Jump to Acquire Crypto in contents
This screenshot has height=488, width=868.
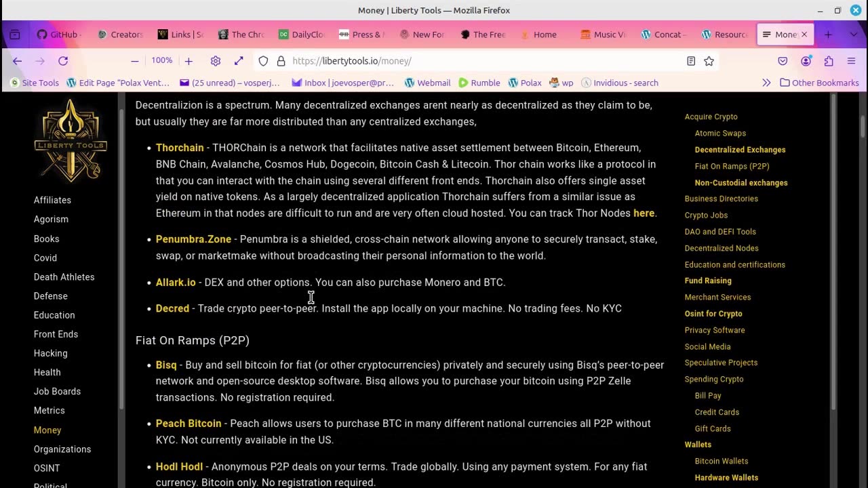pyautogui.click(x=711, y=117)
